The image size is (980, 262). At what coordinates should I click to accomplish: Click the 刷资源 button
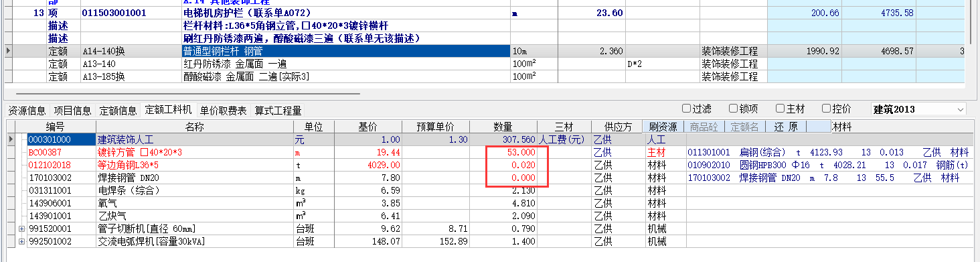pos(663,127)
